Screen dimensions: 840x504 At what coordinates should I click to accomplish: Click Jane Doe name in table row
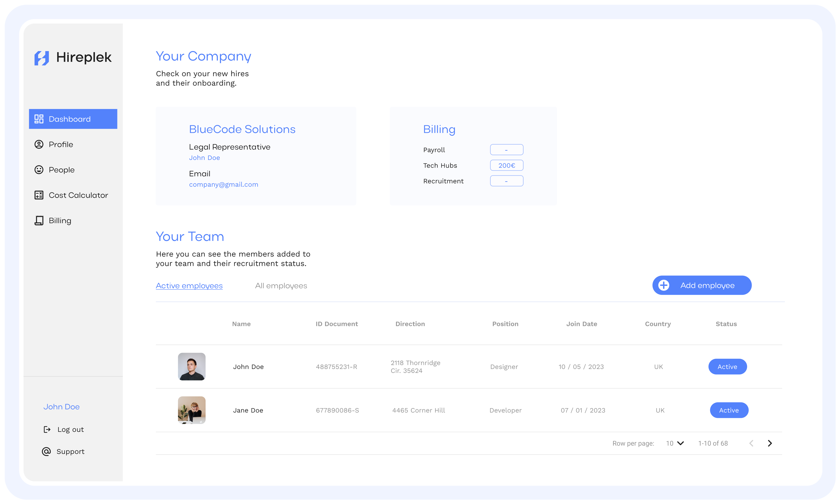click(248, 410)
